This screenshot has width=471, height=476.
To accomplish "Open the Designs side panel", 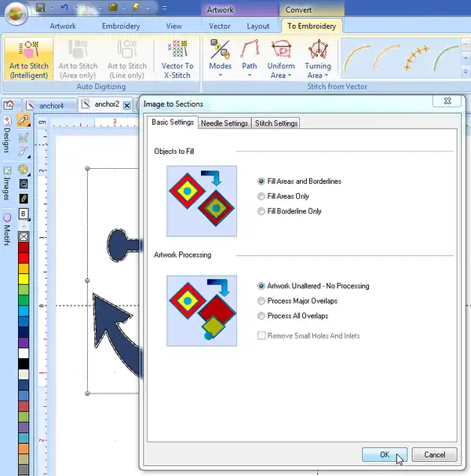I will tap(7, 141).
